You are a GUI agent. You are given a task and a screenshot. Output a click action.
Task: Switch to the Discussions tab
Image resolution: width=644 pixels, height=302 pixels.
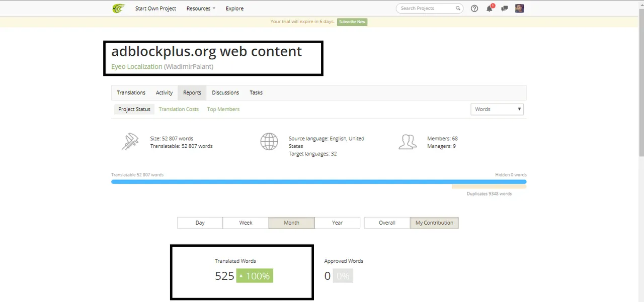225,92
